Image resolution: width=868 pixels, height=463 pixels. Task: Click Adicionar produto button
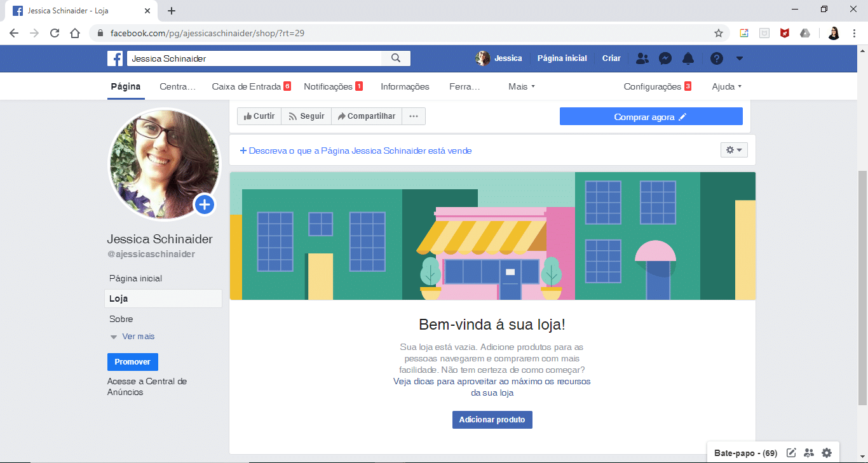click(492, 420)
